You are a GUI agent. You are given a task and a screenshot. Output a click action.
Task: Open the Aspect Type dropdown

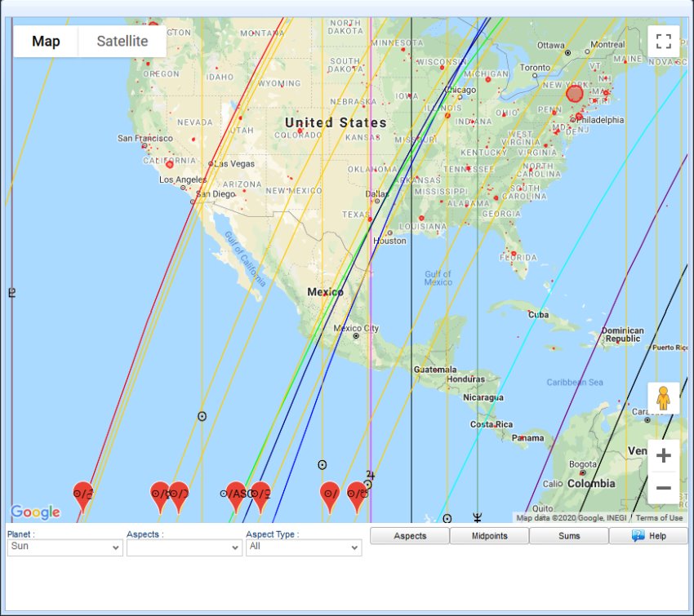coord(303,547)
